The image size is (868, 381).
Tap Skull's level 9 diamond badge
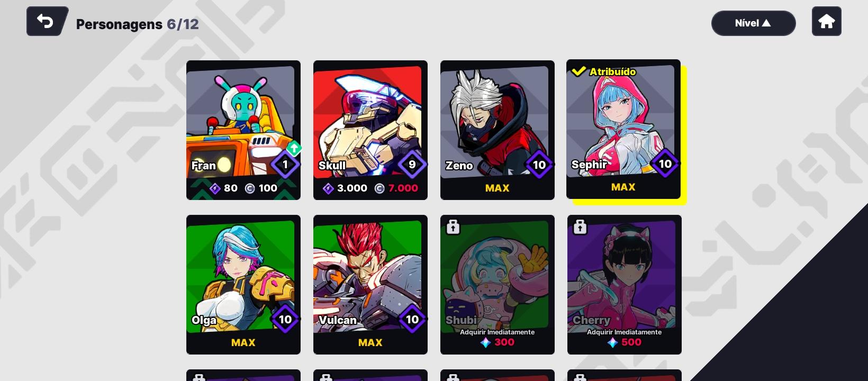click(412, 165)
